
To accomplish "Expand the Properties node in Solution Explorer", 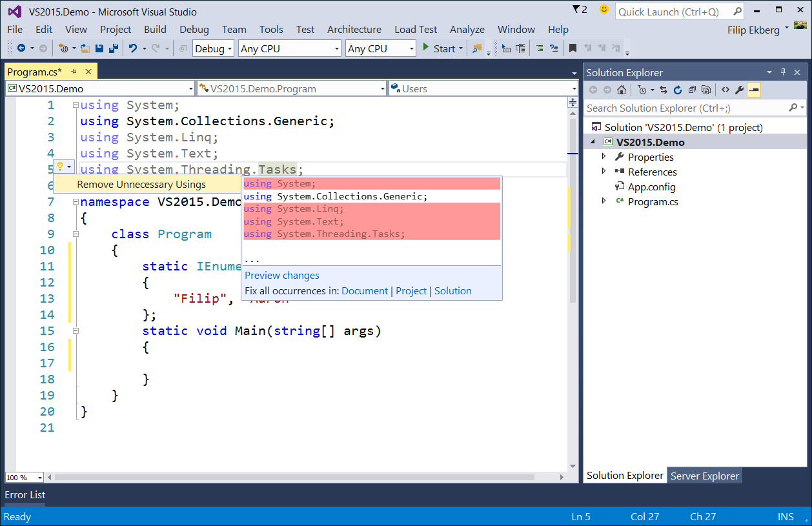I will (604, 156).
